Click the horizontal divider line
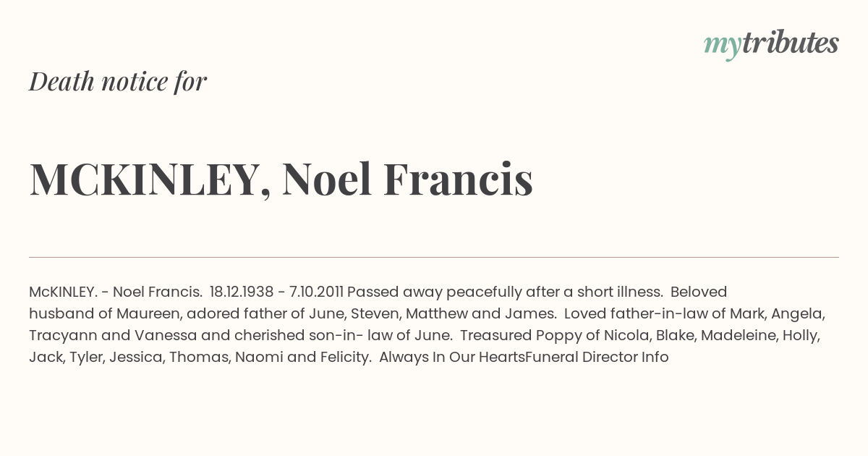This screenshot has height=456, width=868. coord(434,257)
